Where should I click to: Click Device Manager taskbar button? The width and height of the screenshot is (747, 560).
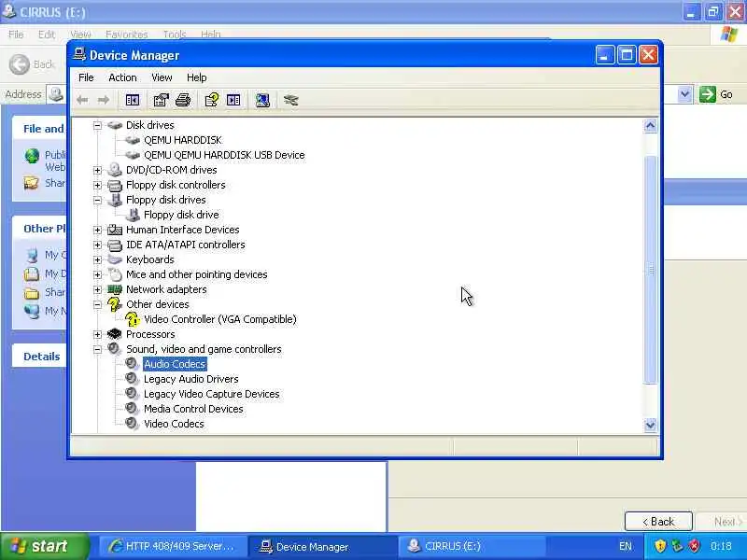click(x=321, y=546)
